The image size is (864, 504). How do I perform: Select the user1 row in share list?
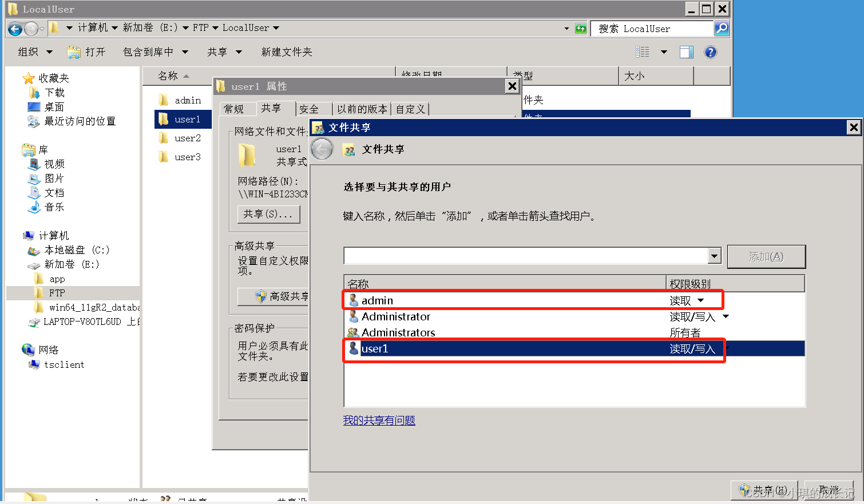[574, 348]
